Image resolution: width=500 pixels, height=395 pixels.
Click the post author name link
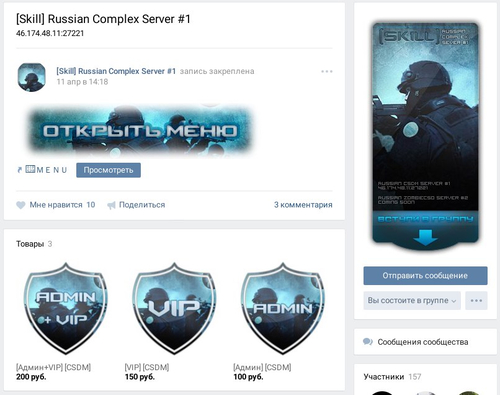click(116, 71)
